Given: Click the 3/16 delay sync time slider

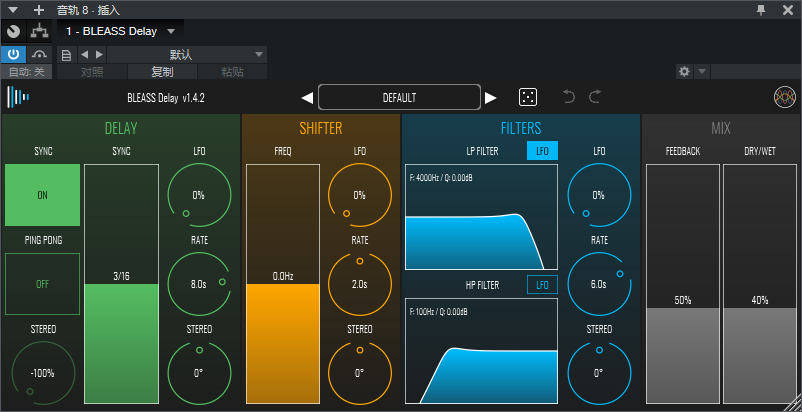Looking at the screenshot, I should (121, 284).
